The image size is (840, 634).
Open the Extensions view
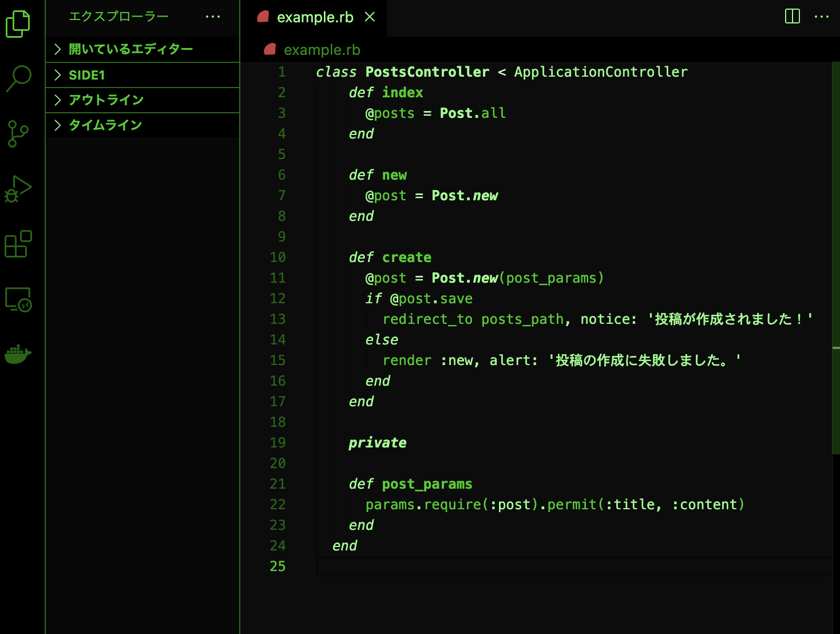click(18, 244)
